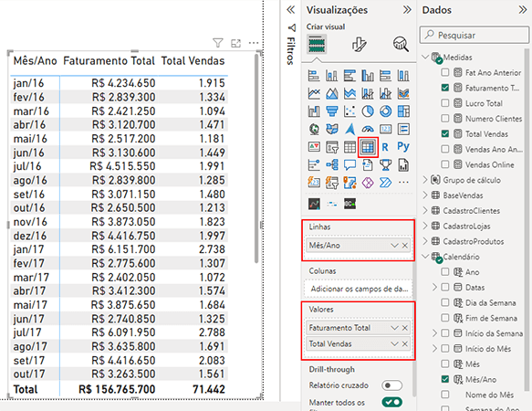
Task: Choose the R script visual
Action: tap(385, 147)
